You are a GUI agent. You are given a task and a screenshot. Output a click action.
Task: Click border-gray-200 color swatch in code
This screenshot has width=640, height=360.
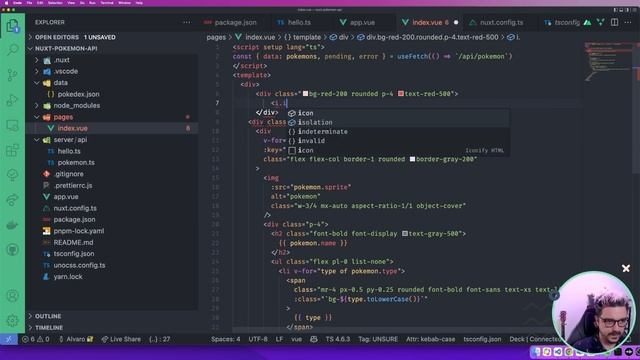point(412,159)
